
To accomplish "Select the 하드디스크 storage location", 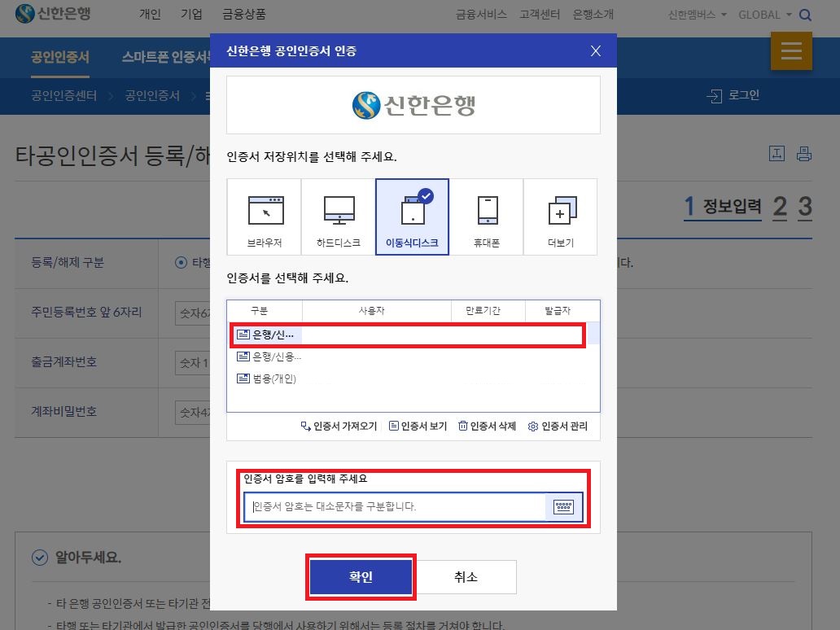I will pyautogui.click(x=339, y=217).
